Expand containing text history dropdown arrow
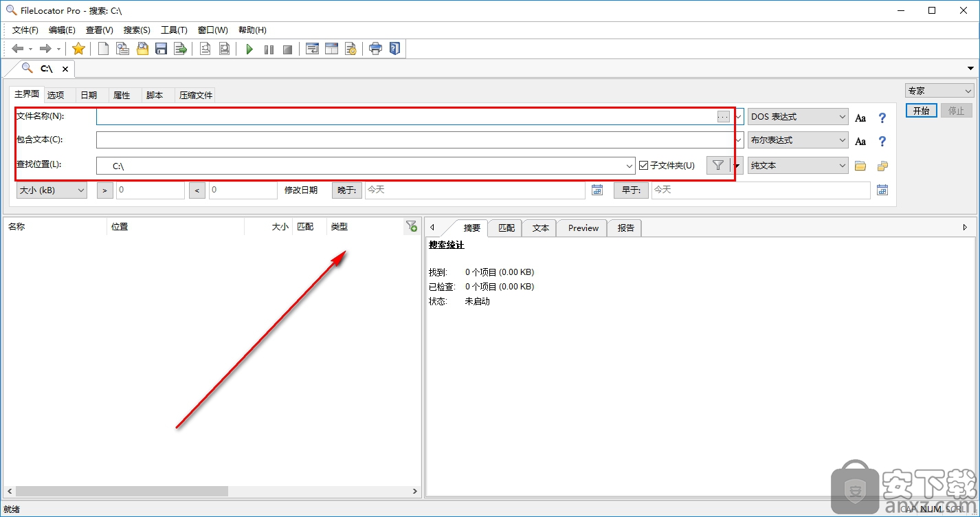The width and height of the screenshot is (980, 517). click(x=739, y=140)
